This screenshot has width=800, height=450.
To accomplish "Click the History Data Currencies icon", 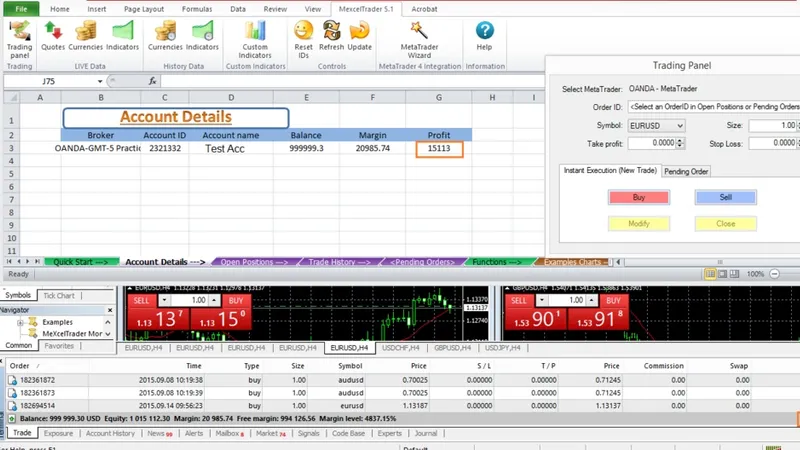I will pyautogui.click(x=165, y=36).
